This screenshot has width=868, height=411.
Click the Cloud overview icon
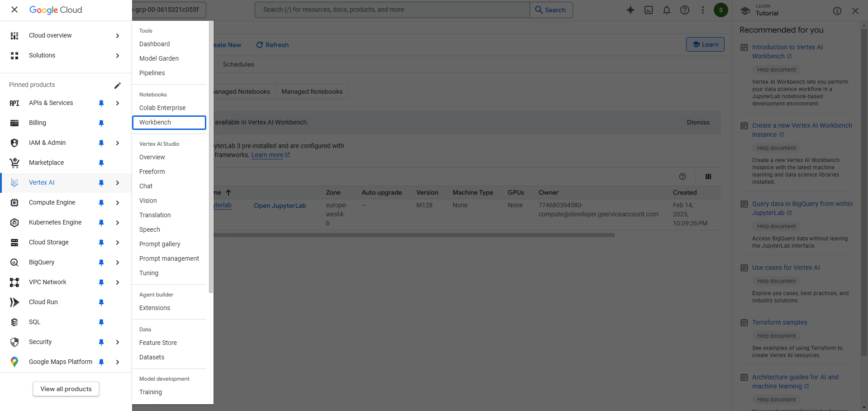click(14, 35)
